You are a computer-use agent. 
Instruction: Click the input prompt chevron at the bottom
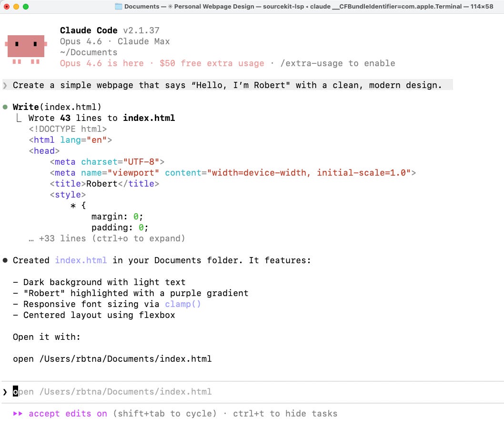coord(5,392)
